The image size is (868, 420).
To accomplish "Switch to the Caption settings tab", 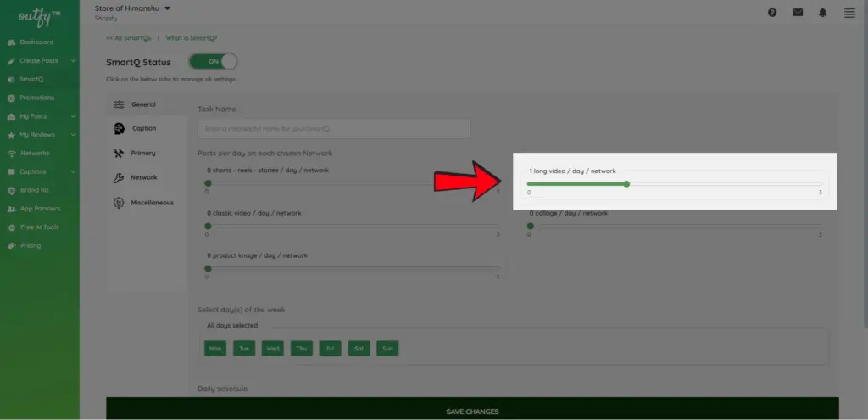I will click(x=143, y=128).
